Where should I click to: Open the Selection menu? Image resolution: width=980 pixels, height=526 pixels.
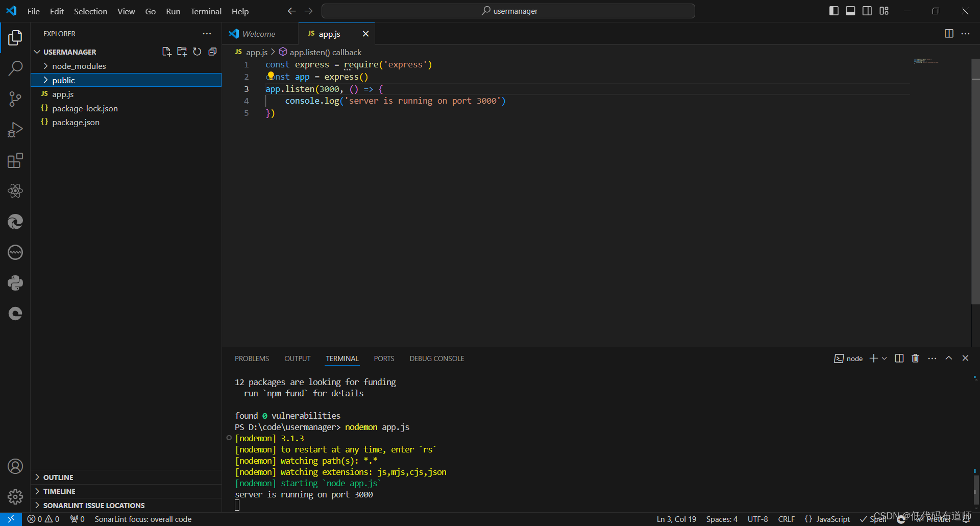click(90, 11)
